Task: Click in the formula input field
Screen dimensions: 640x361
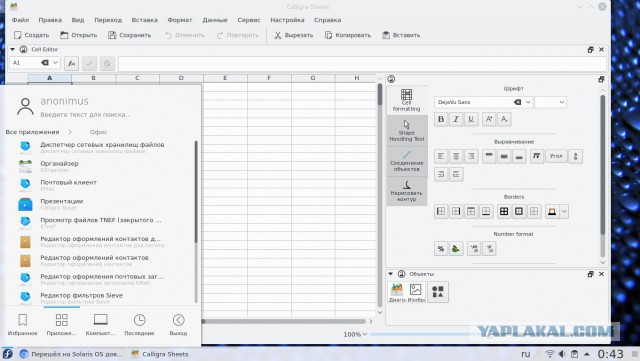Action: tap(362, 63)
